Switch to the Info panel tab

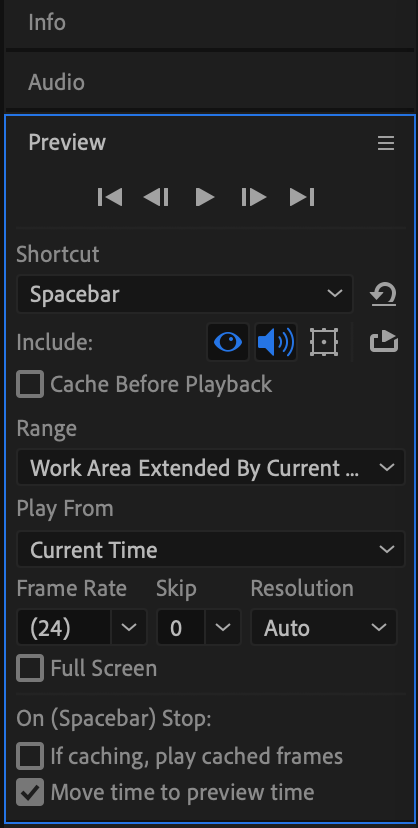pos(47,23)
